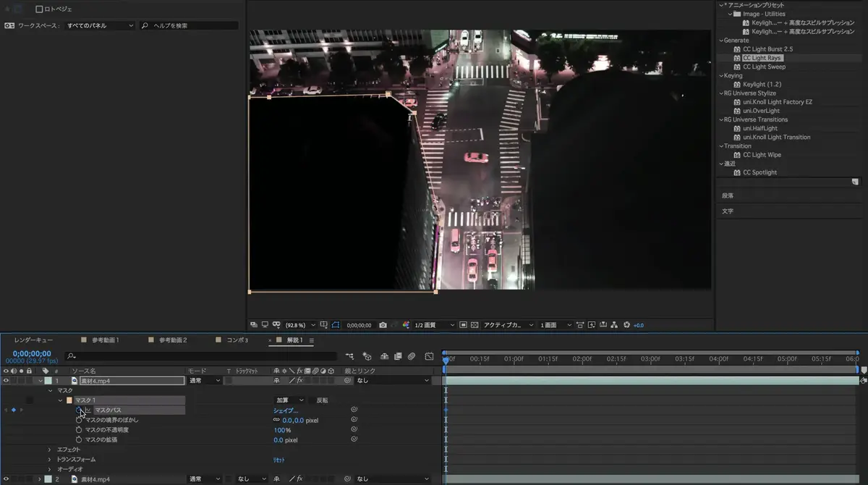
Task: Click the show channel color icon
Action: pos(406,325)
